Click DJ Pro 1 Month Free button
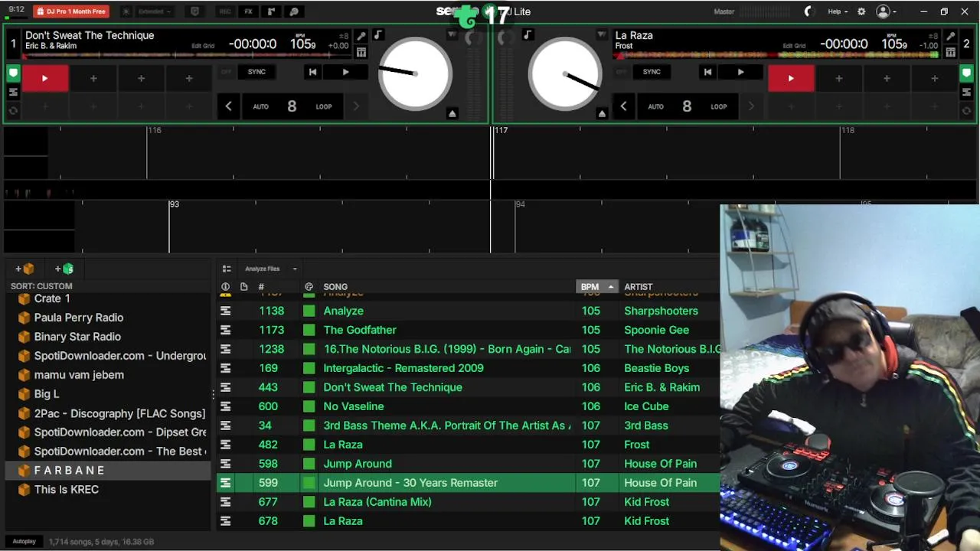The height and width of the screenshot is (551, 980). pos(71,11)
